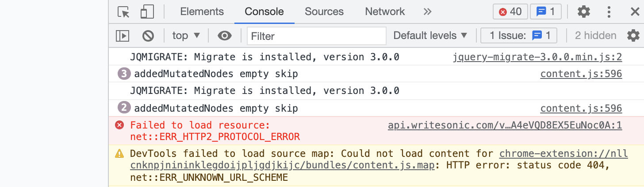The width and height of the screenshot is (644, 187).
Task: Click the 1 Issue button
Action: tap(519, 35)
